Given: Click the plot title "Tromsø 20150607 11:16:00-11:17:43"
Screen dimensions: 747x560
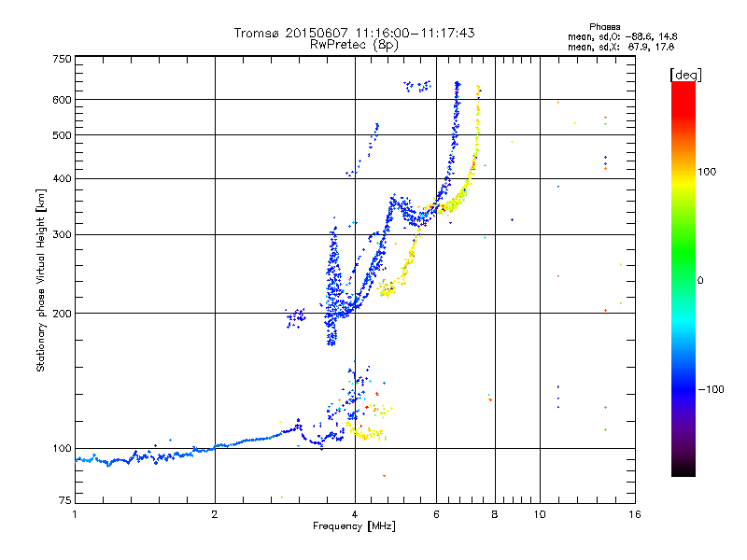Looking at the screenshot, I should point(354,33).
